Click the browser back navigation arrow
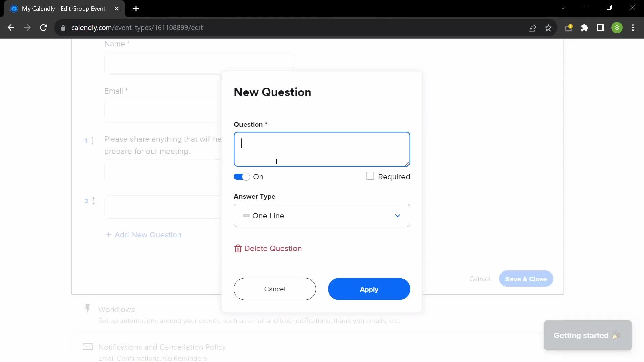Viewport: 644px width, 362px height. click(11, 27)
